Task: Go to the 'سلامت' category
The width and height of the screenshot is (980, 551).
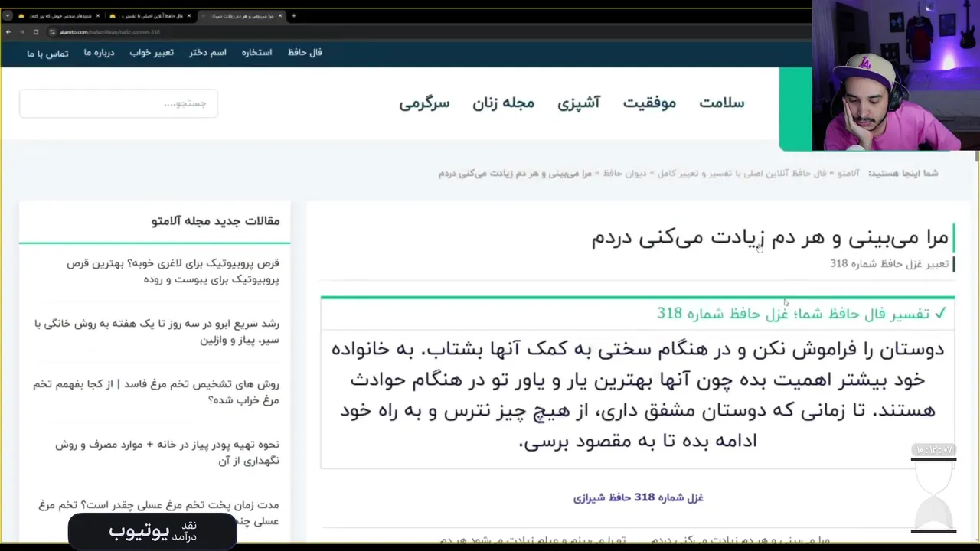Action: click(x=721, y=103)
